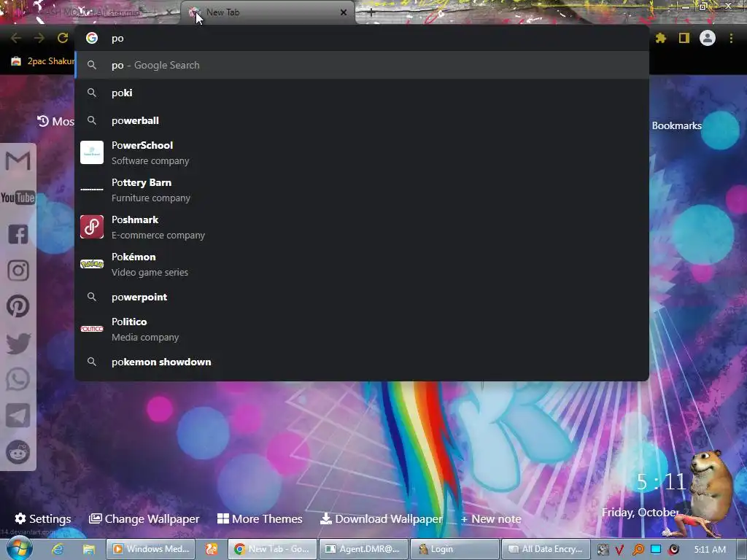Click into the address bar containing 'po'

point(362,38)
